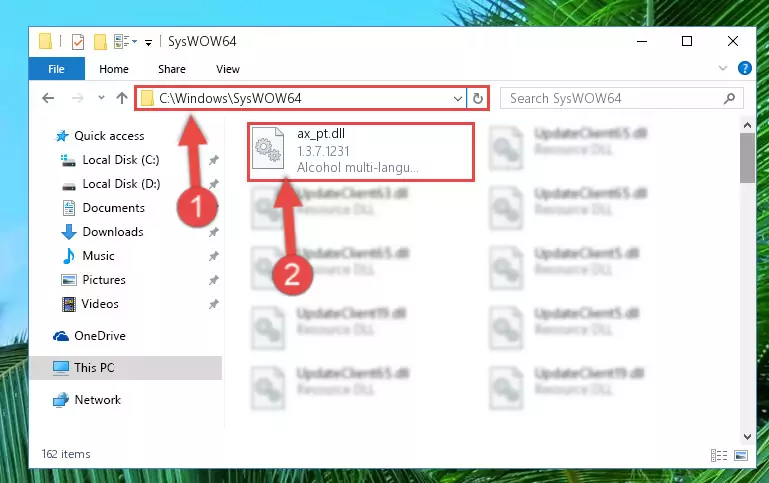Click the ax_pt.dll gear file icon
The width and height of the screenshot is (769, 483).
click(x=268, y=148)
